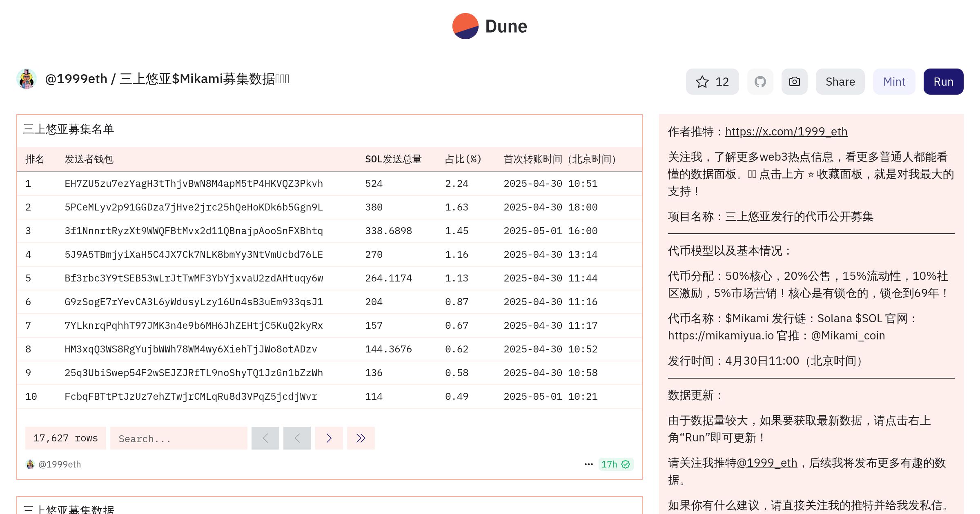The image size is (980, 514).
Task: Select wallet 3f1NnnrtRyzXt9WWQFBtMvx2d11QBnajpAooSnFXBhtq
Action: pos(194,231)
